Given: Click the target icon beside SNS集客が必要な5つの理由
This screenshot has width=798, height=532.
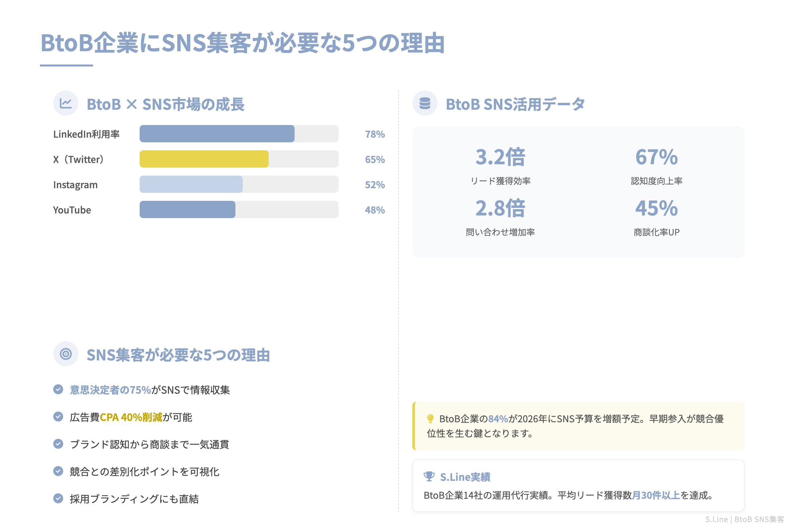Looking at the screenshot, I should coord(66,355).
